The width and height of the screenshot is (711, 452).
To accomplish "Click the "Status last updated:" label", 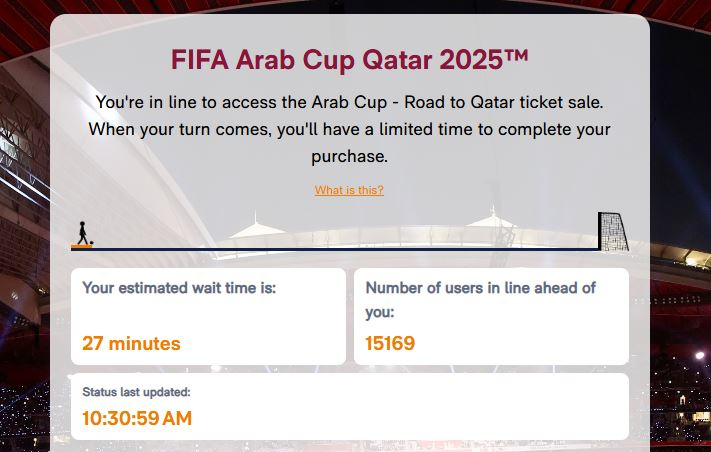I will click(136, 392).
